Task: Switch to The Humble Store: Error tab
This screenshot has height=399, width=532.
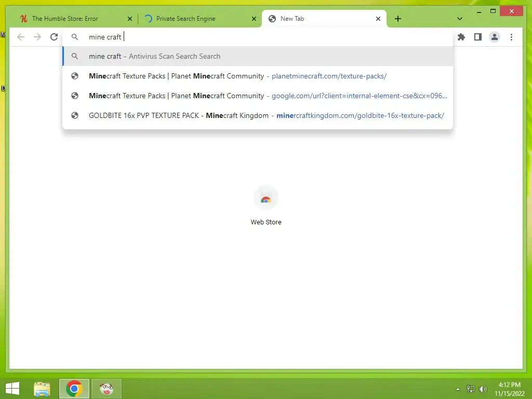Action: pos(76,19)
